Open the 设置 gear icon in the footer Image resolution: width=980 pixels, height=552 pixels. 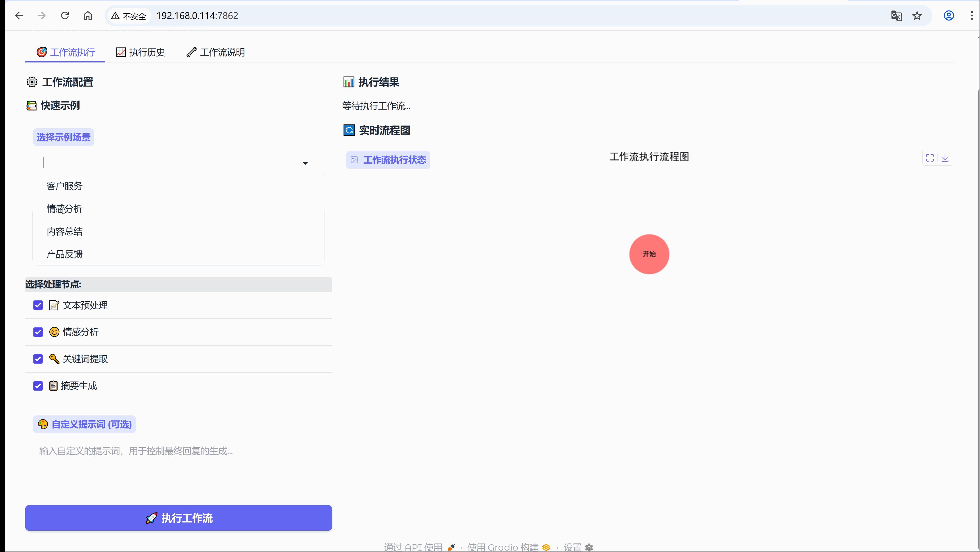tap(589, 547)
